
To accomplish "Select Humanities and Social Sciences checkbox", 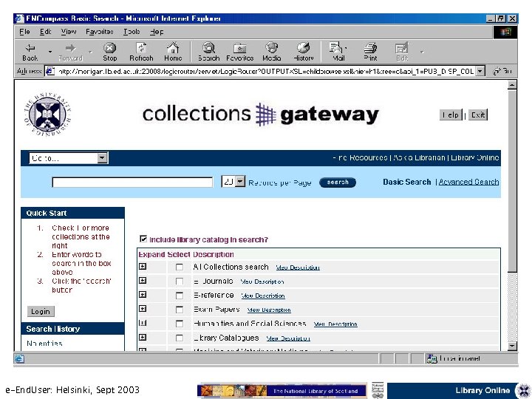I will pyautogui.click(x=179, y=324).
